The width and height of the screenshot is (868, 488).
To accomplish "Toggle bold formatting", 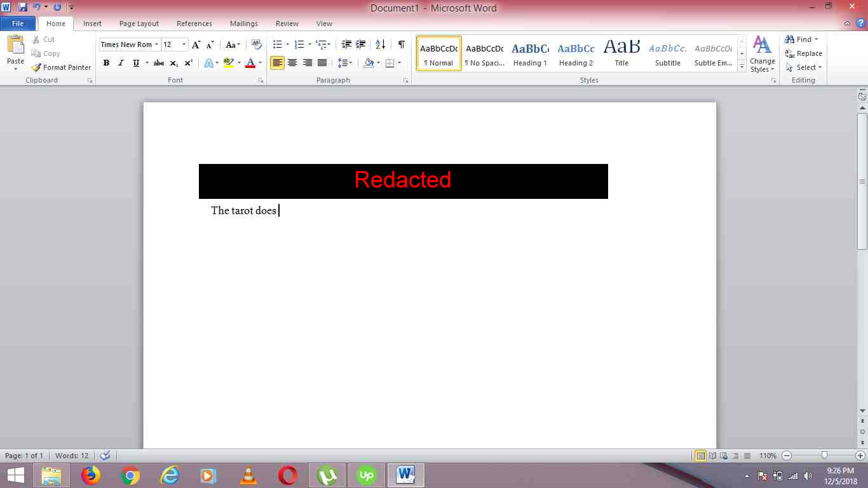I will (106, 63).
